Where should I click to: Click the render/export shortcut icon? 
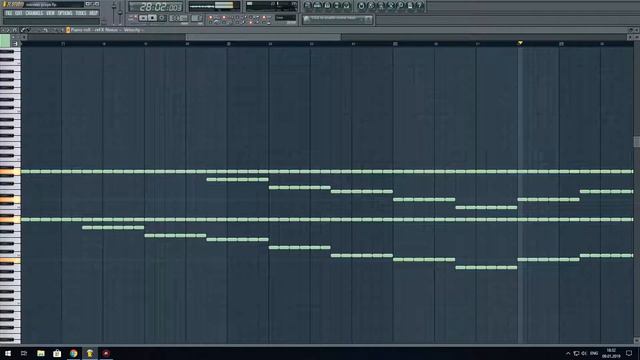click(381, 5)
